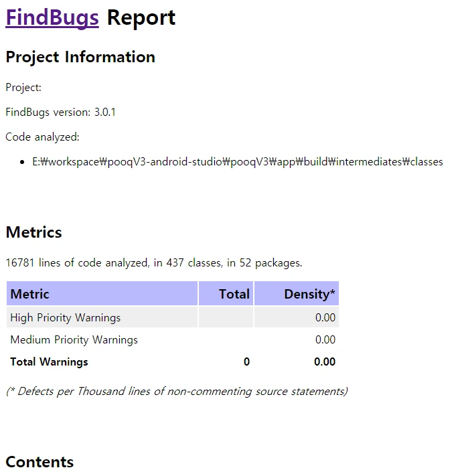Click the 'Density*' column header
Screen dimensions: 454x476
pos(297,293)
